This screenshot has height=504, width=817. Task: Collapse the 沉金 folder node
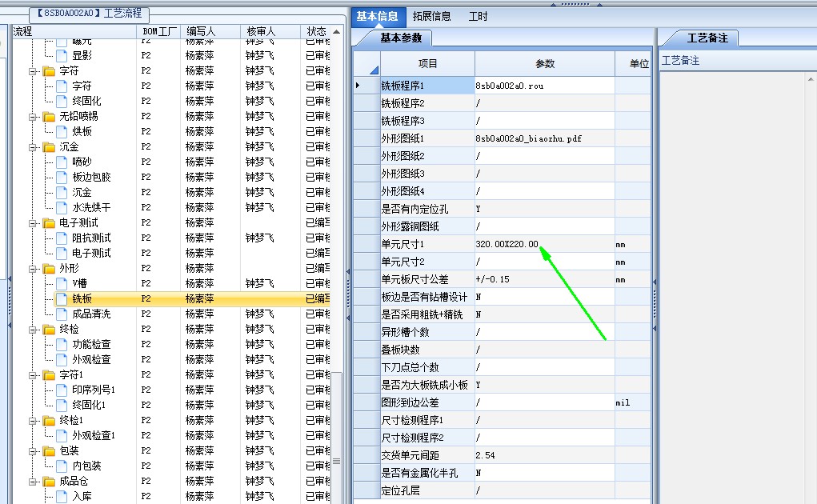click(x=33, y=147)
